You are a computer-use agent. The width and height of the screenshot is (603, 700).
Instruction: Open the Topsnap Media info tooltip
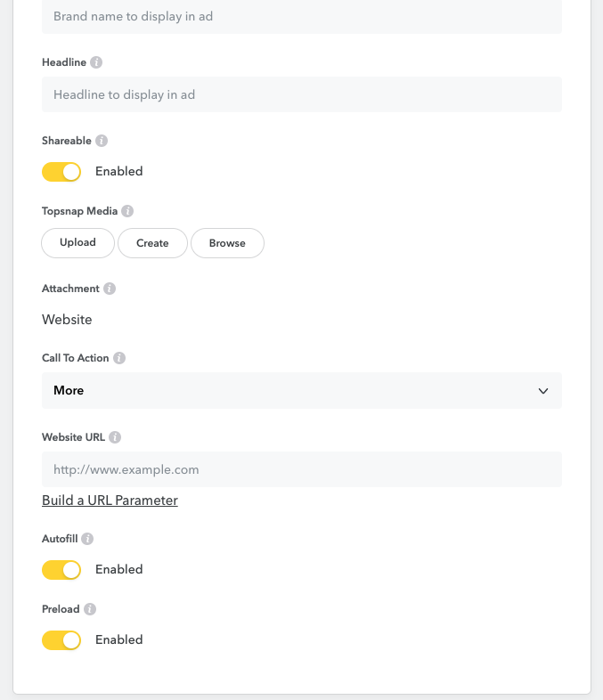(127, 211)
